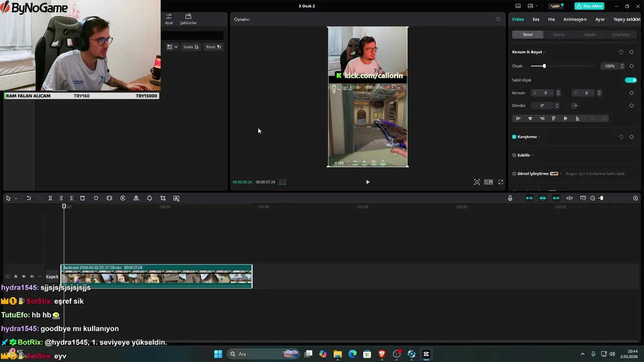This screenshot has width=644, height=362.
Task: Enable the Görsel iyileştirme checkbox
Action: tap(514, 173)
